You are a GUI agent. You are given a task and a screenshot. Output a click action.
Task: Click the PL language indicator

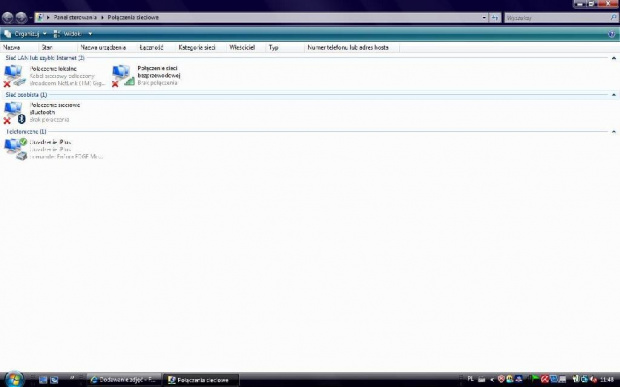(x=471, y=379)
